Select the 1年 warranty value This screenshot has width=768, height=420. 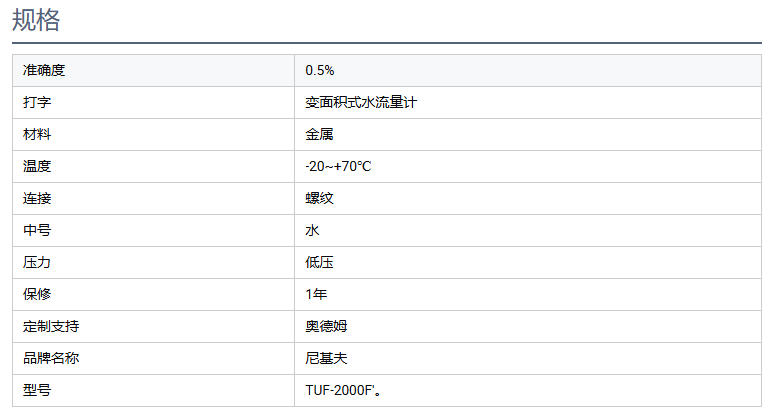(x=316, y=294)
